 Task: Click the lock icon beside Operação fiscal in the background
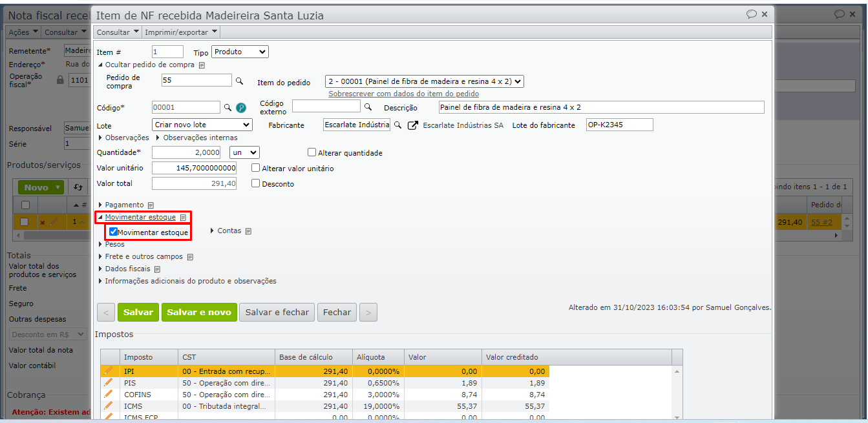click(x=60, y=80)
